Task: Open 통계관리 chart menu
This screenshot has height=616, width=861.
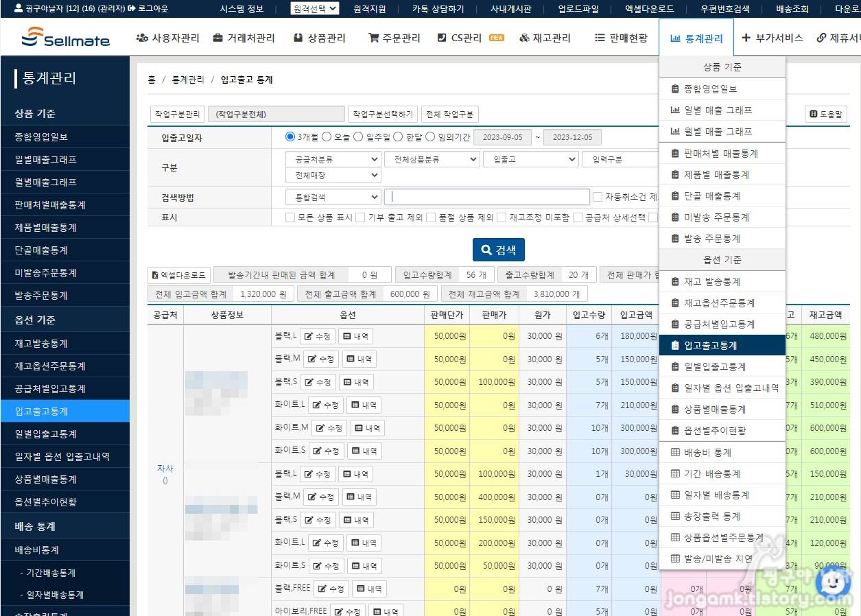Action: (x=696, y=38)
